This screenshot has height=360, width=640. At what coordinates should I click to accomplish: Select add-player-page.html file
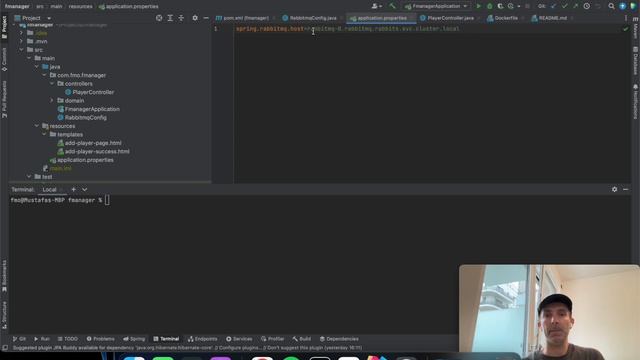point(89,143)
